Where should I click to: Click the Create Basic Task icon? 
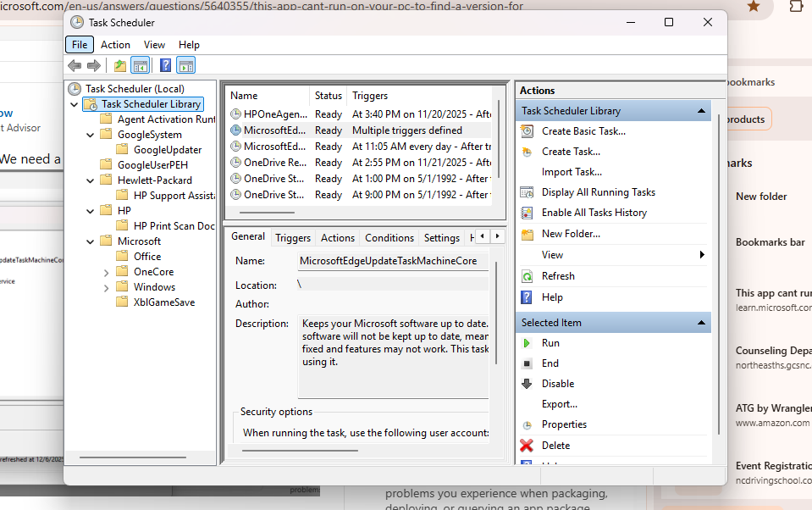(x=527, y=131)
